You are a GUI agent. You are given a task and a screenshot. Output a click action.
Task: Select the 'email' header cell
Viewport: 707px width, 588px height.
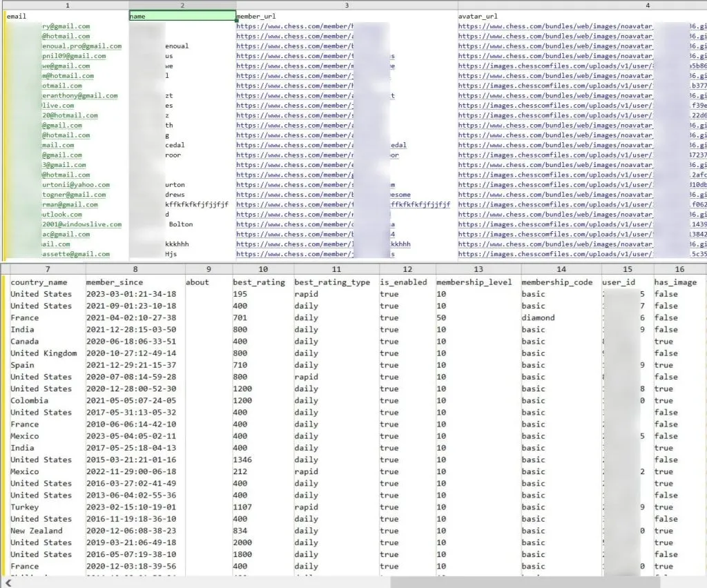67,17
